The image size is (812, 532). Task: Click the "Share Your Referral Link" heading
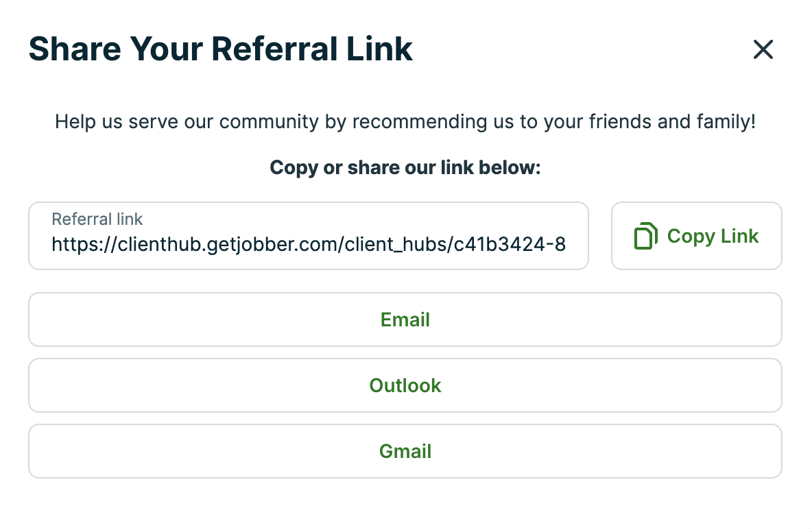(x=221, y=49)
